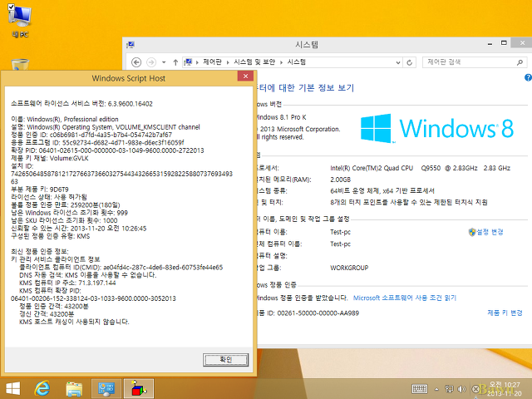Expand the address bar history dropdown
Image resolution: width=532 pixels, height=399 pixels.
(x=398, y=62)
